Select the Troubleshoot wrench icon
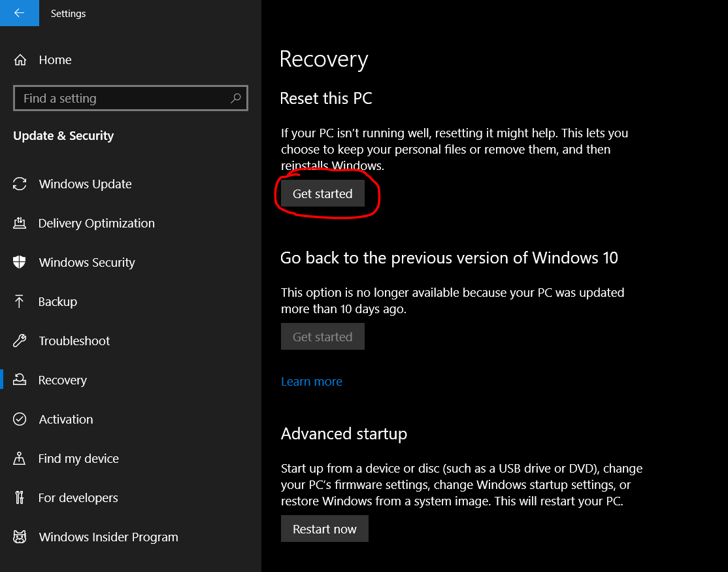This screenshot has height=572, width=728. click(20, 341)
